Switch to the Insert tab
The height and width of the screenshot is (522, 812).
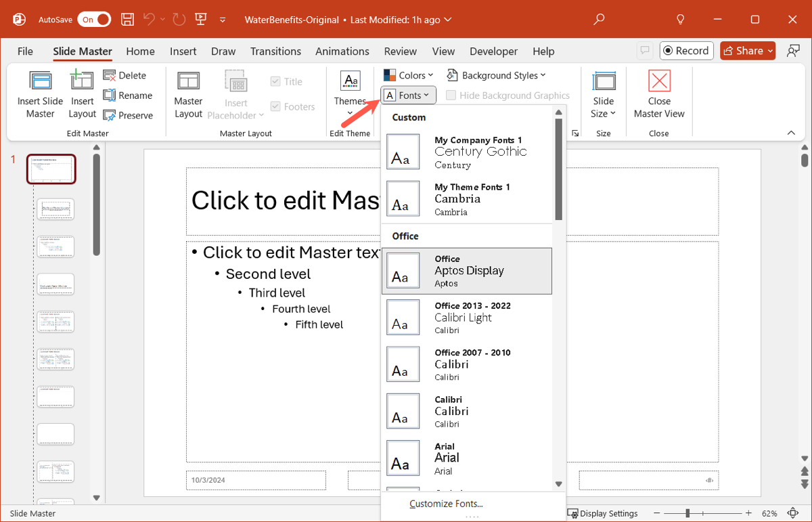(x=183, y=51)
